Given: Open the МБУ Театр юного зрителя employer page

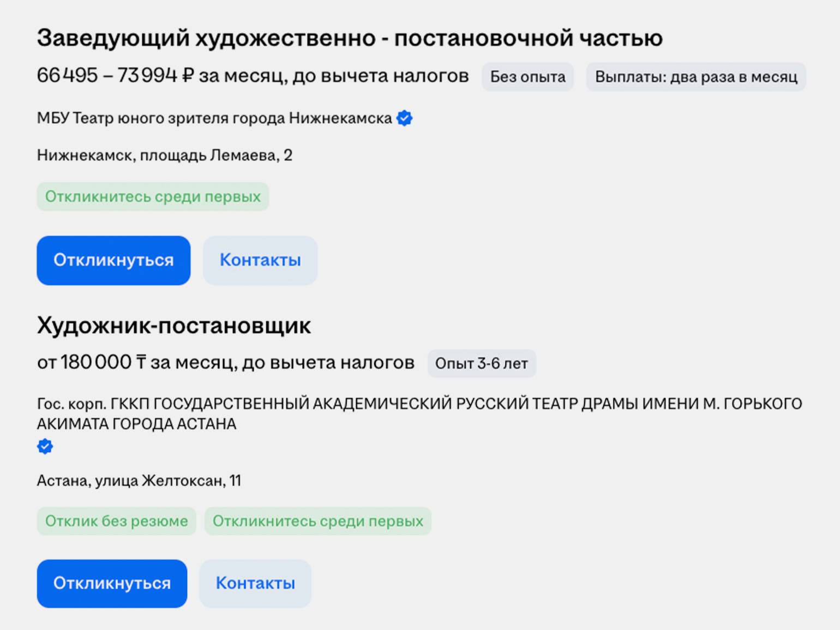Looking at the screenshot, I should click(214, 118).
